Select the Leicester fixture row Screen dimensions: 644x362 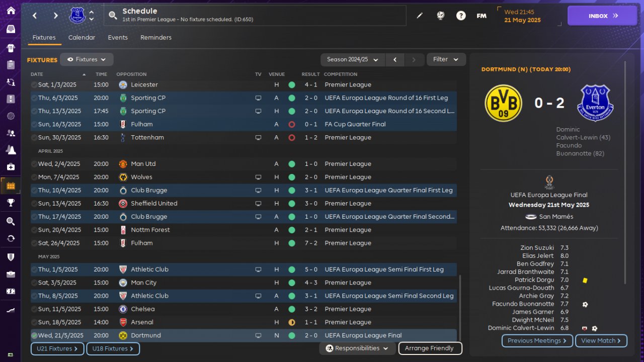pos(244,85)
